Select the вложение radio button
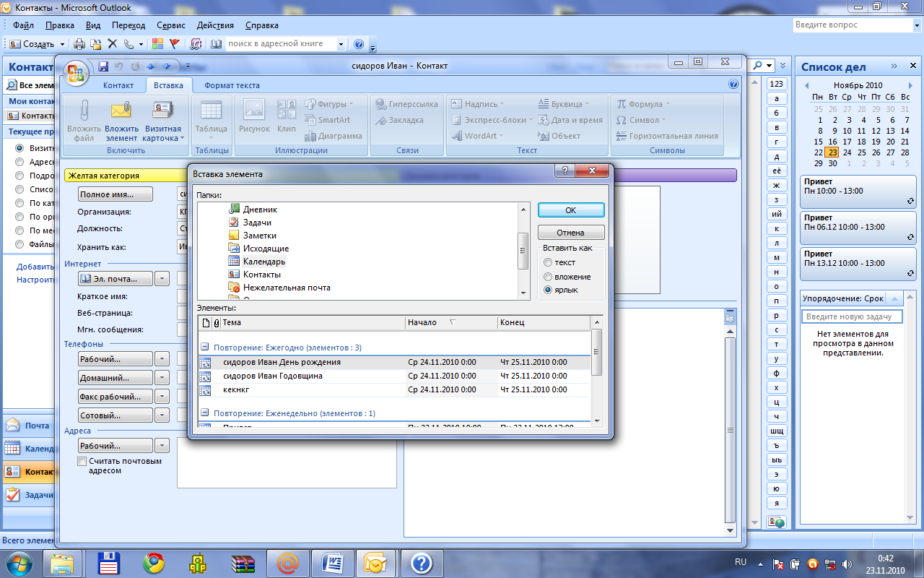924x578 pixels. click(549, 277)
